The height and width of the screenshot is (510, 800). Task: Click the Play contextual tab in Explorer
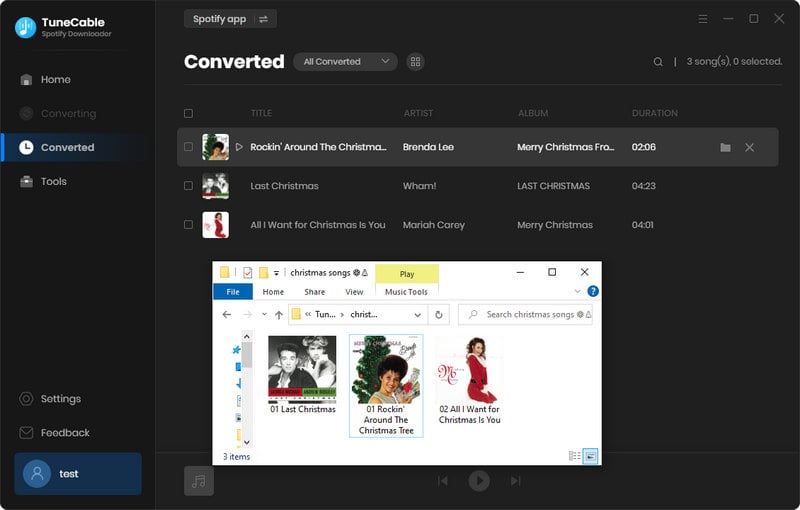pyautogui.click(x=407, y=274)
